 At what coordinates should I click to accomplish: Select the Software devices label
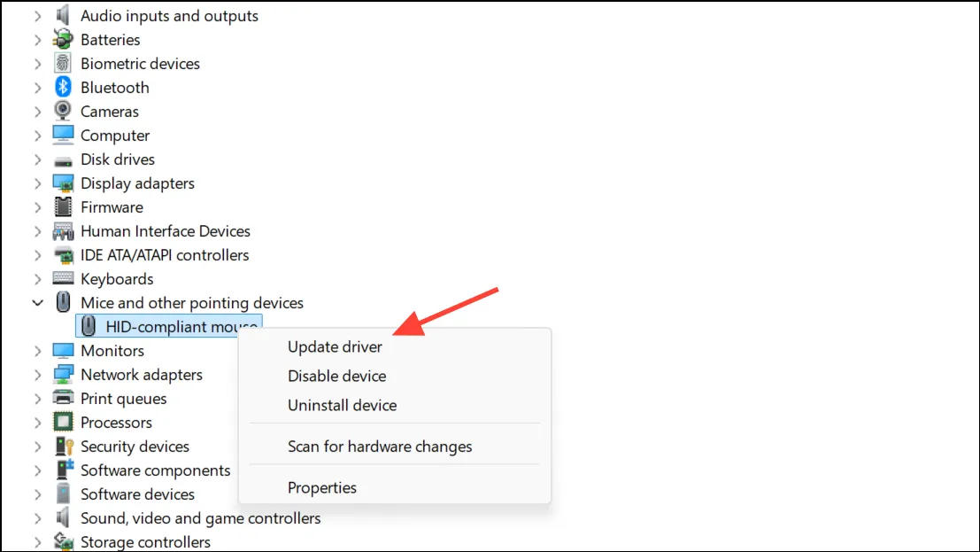(137, 494)
